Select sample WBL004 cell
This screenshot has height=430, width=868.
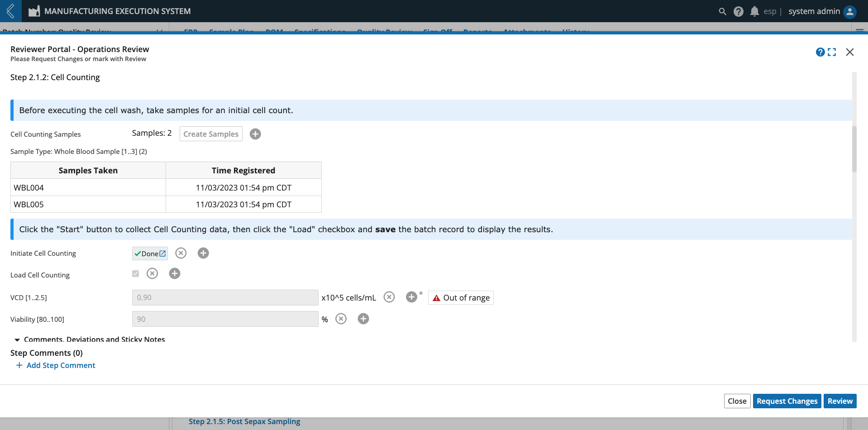[x=88, y=187]
